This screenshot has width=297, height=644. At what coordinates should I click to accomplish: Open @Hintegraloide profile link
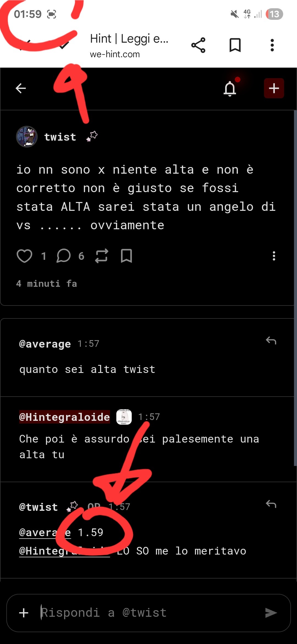[65, 417]
